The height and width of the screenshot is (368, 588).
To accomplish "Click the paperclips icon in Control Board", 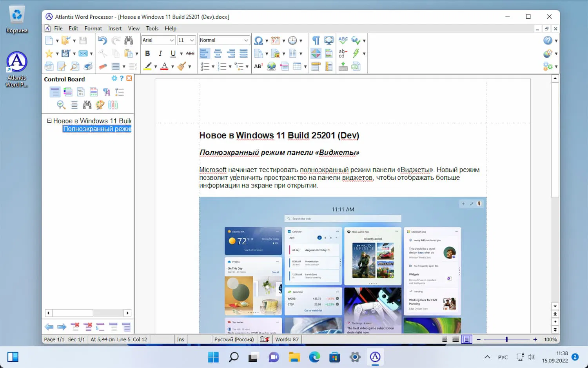I will click(113, 105).
